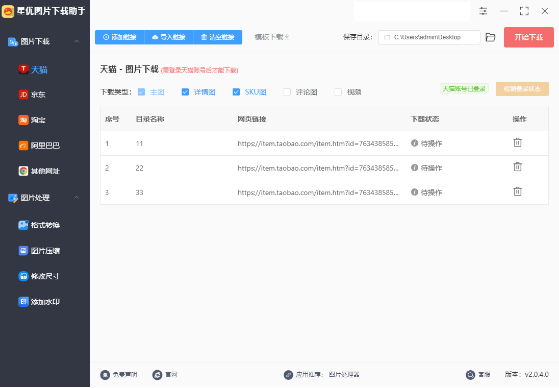Select directory name cell 11
The width and height of the screenshot is (559, 388).
point(139,143)
